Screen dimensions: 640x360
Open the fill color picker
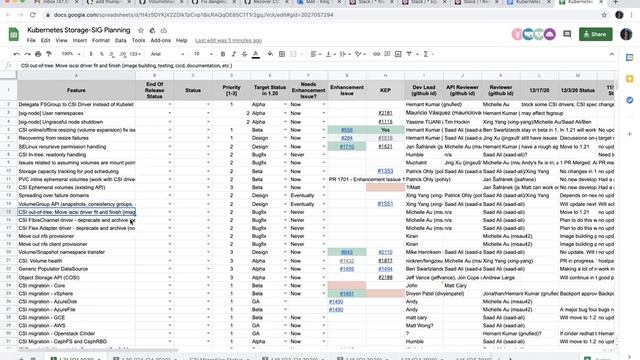pyautogui.click(x=270, y=54)
